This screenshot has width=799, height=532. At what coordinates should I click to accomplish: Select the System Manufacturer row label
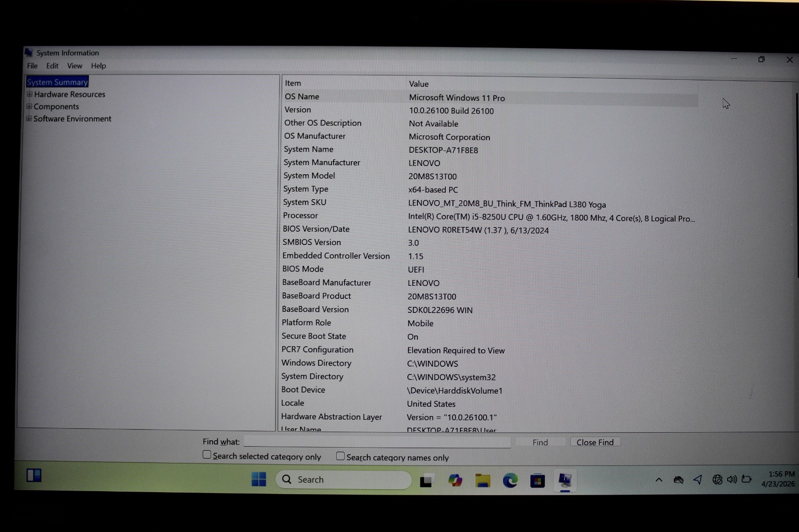click(322, 163)
